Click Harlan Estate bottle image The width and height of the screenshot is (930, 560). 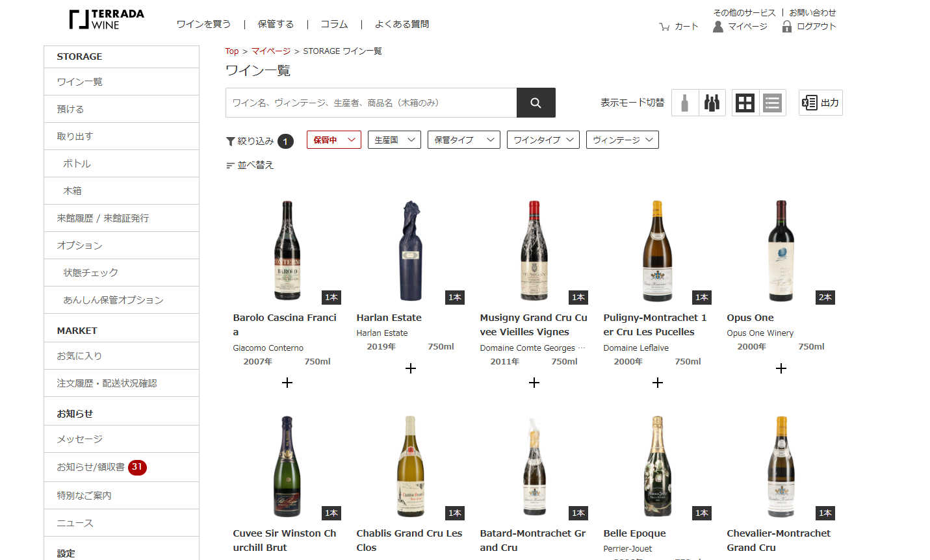click(411, 251)
